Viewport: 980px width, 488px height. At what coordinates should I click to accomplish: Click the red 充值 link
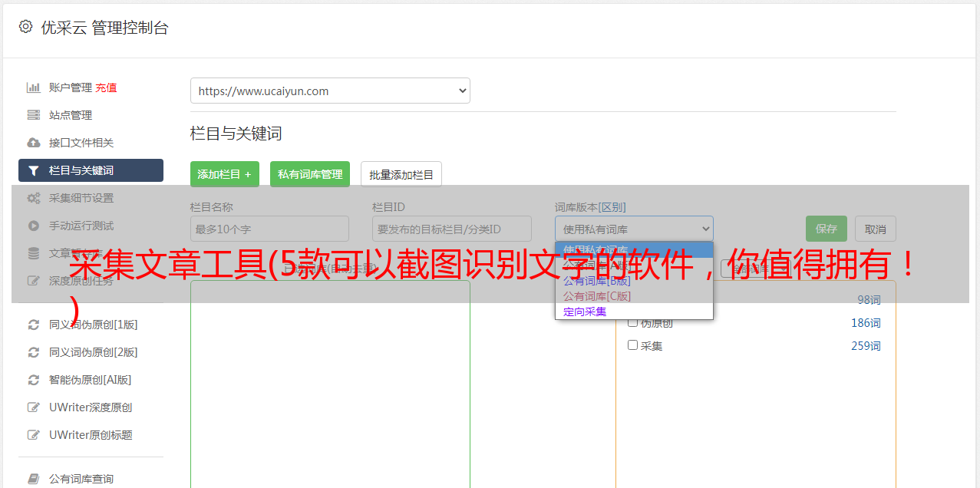pos(106,87)
